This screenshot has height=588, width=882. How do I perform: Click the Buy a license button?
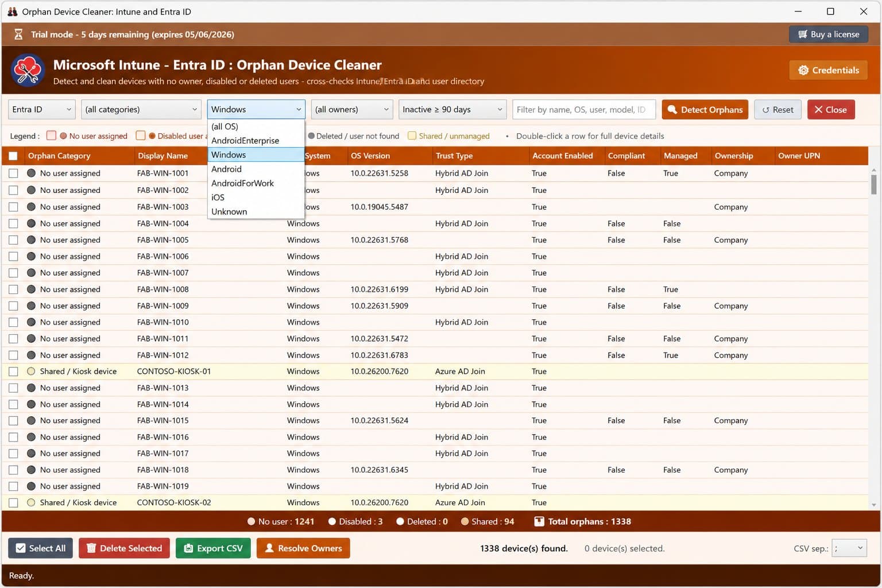[828, 34]
